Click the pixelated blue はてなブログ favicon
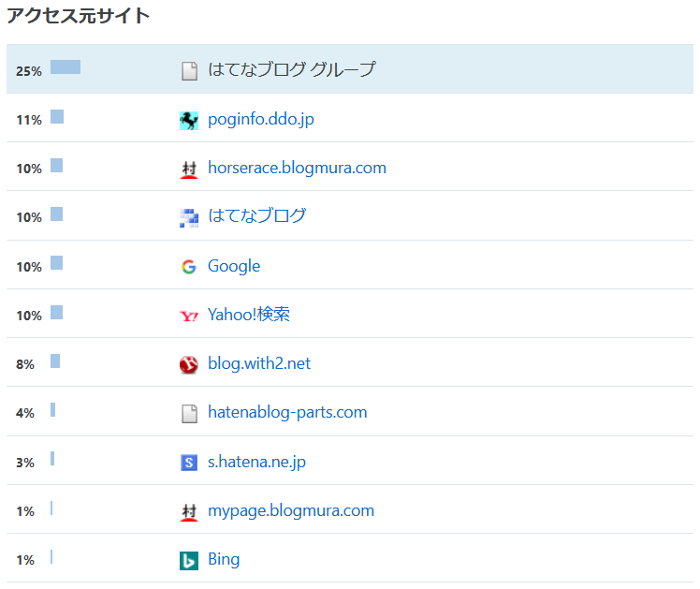Viewport: 700px width, 589px height. tap(189, 218)
